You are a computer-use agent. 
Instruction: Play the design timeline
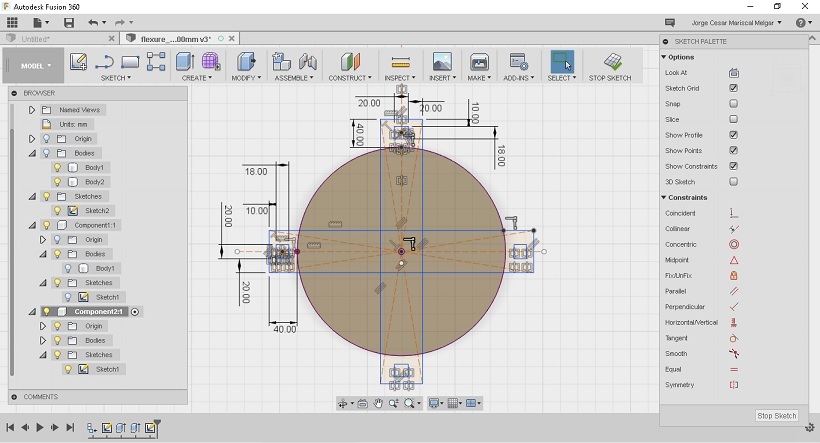[40, 427]
